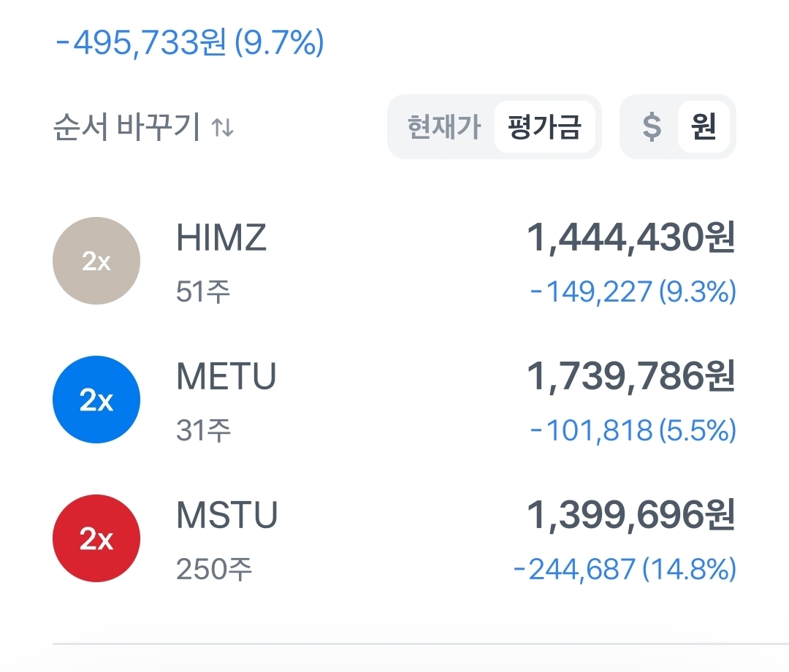Select the 원 (won) currency option
The height and width of the screenshot is (672, 789).
704,127
